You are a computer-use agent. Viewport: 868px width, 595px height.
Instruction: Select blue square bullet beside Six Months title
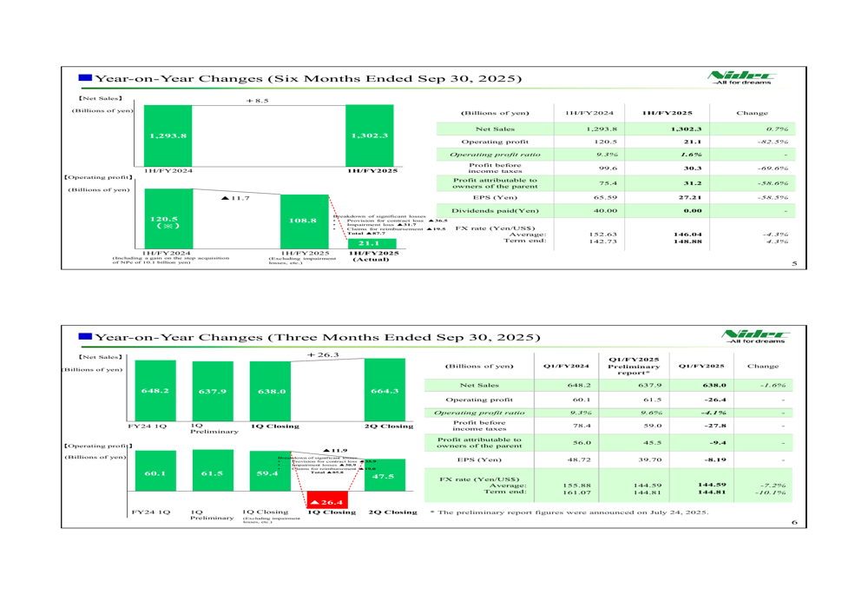coord(84,78)
